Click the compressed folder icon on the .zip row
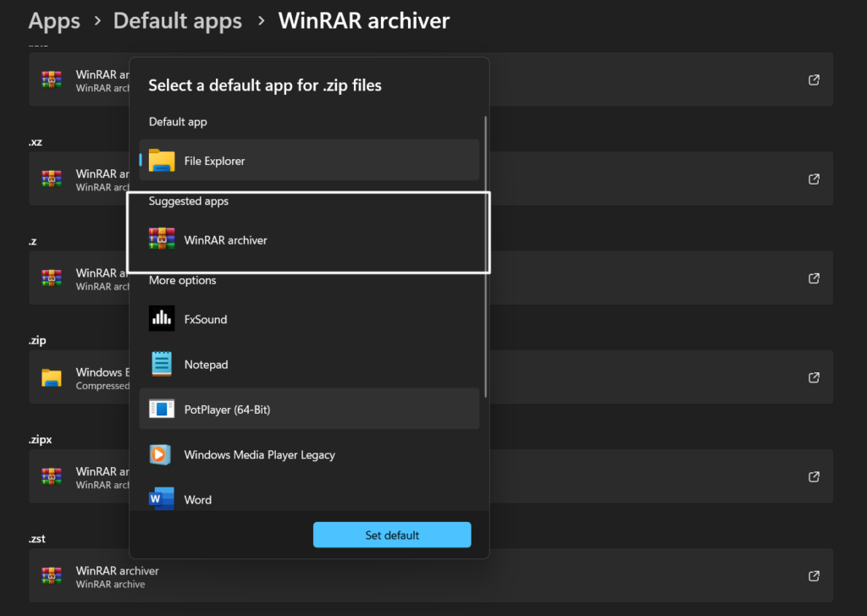The width and height of the screenshot is (867, 616). 52,377
